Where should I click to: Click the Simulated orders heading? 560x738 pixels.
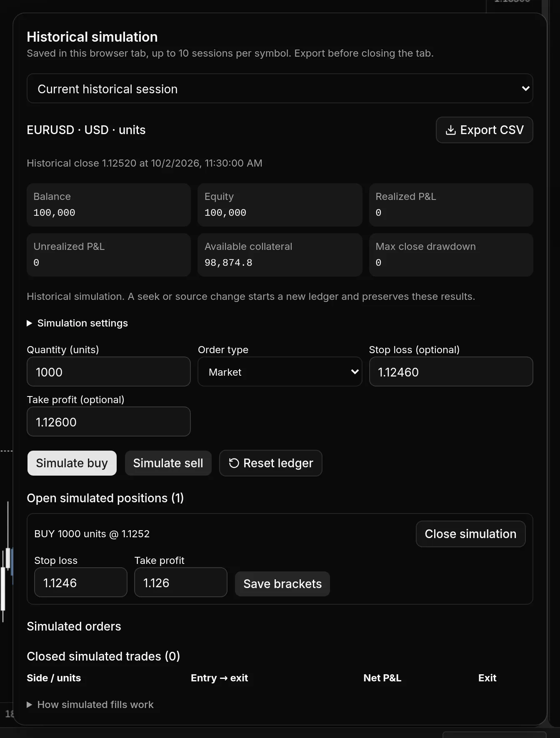point(74,626)
